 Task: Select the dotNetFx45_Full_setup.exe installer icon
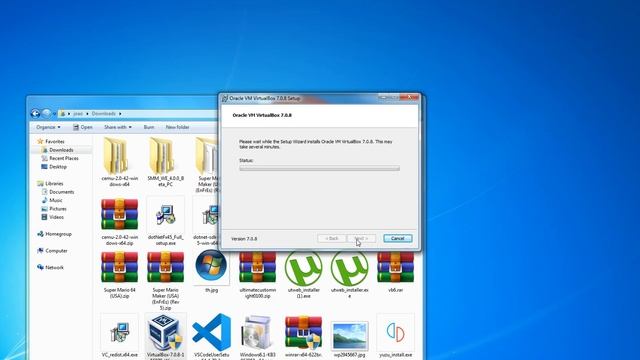pos(166,214)
